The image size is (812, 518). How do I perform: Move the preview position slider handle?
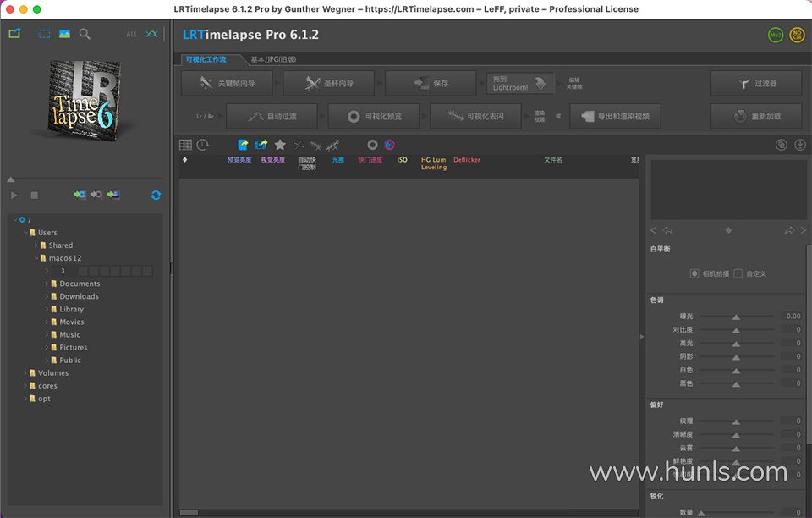point(11,179)
